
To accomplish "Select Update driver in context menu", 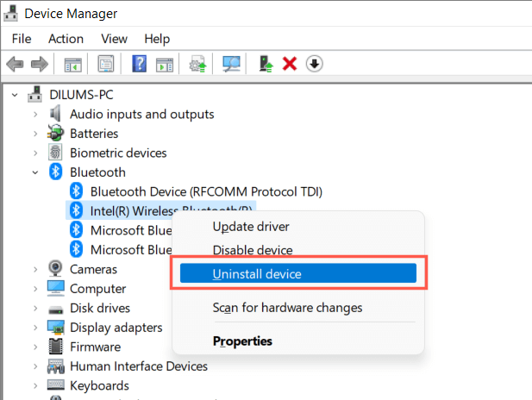I will pos(250,227).
